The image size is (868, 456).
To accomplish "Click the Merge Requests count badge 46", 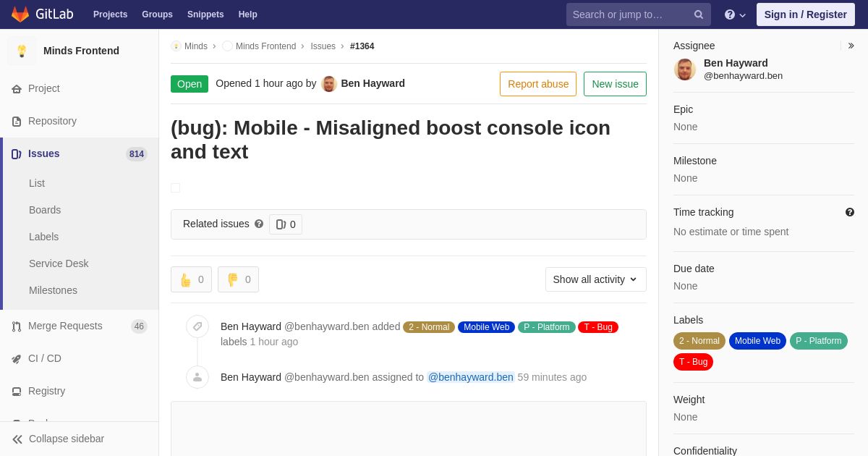I will (x=139, y=326).
